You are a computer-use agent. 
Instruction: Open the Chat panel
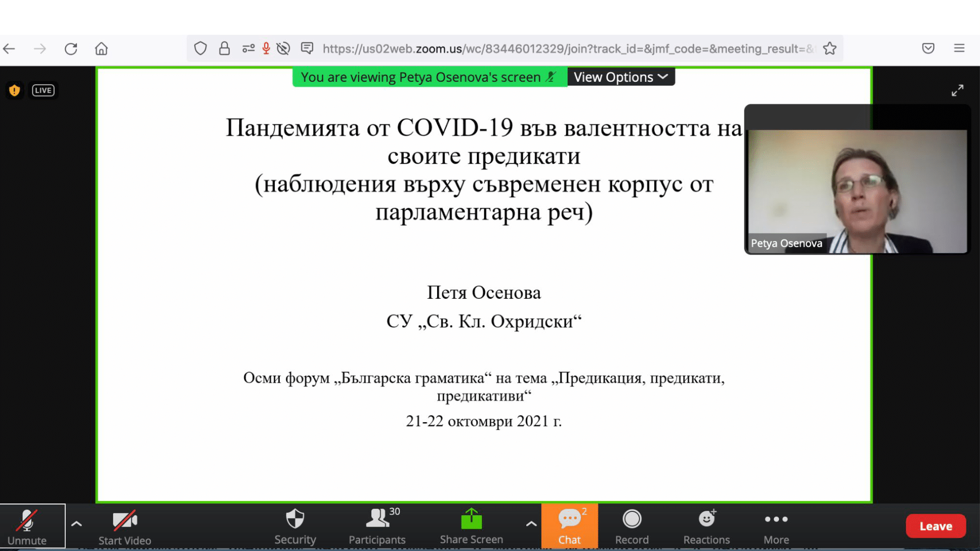(x=569, y=526)
